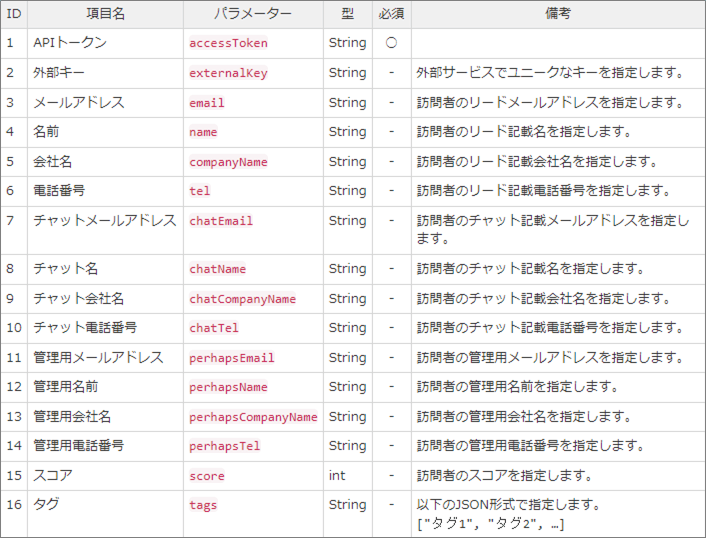Click the 備考 column header
Image resolution: width=706 pixels, height=538 pixels.
(558, 14)
